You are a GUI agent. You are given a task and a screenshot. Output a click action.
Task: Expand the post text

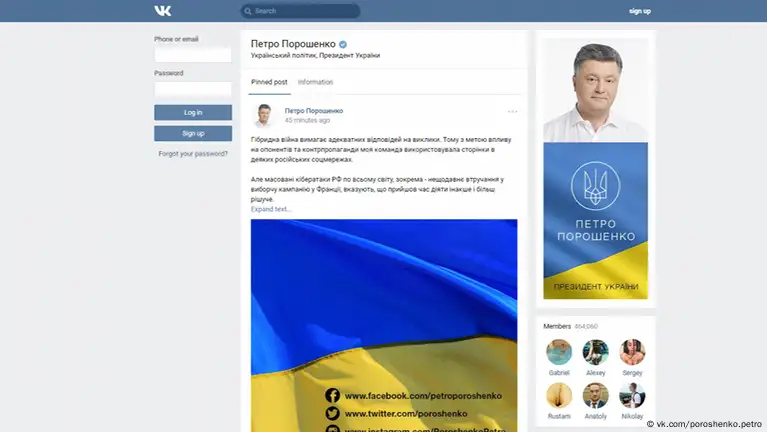[x=271, y=209]
